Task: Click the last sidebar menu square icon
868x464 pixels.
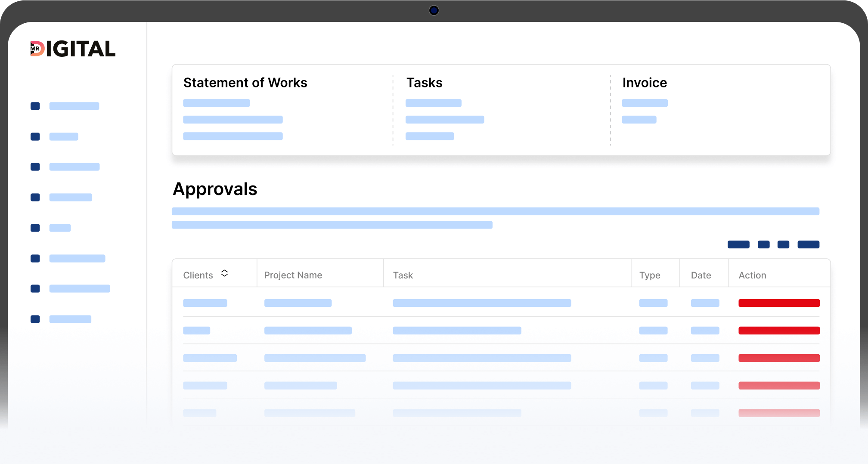Action: 35,319
